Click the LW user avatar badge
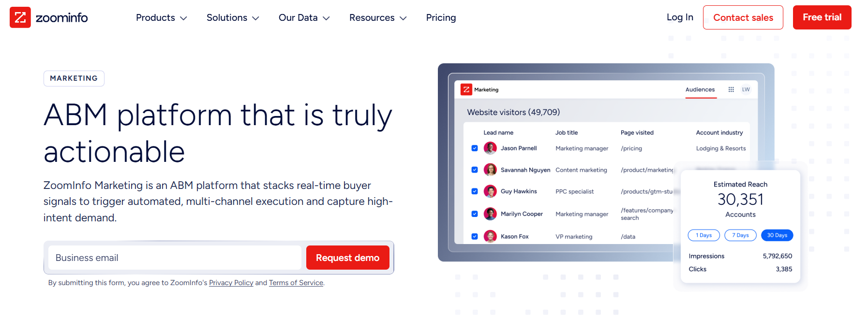Image resolution: width=868 pixels, height=317 pixels. [746, 89]
